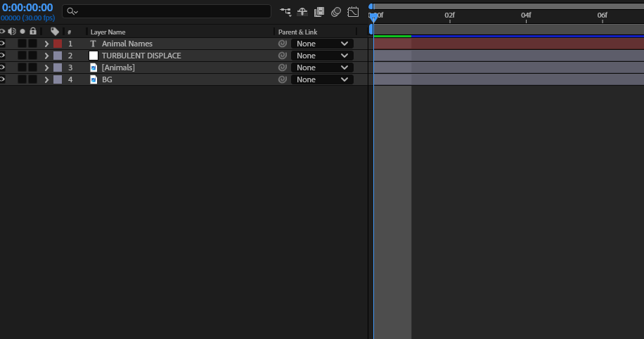Click the text layer T icon of Animal Names

[x=94, y=44]
